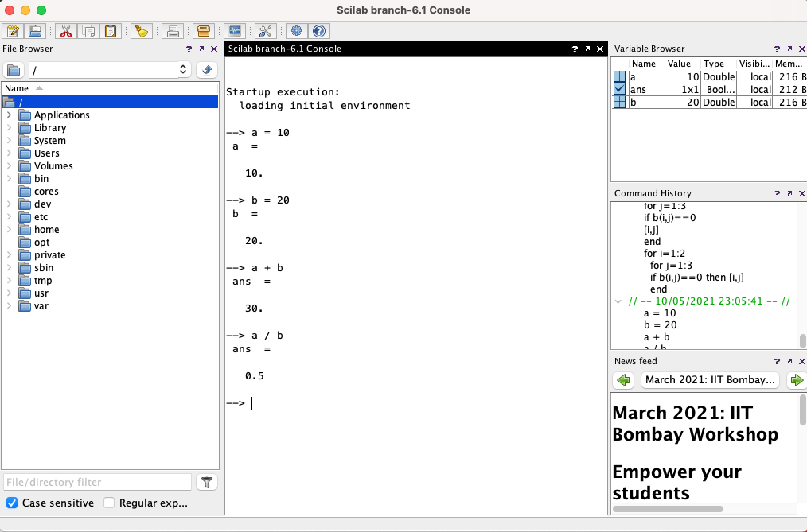Open File Browser help question mark
807x532 pixels.
189,49
